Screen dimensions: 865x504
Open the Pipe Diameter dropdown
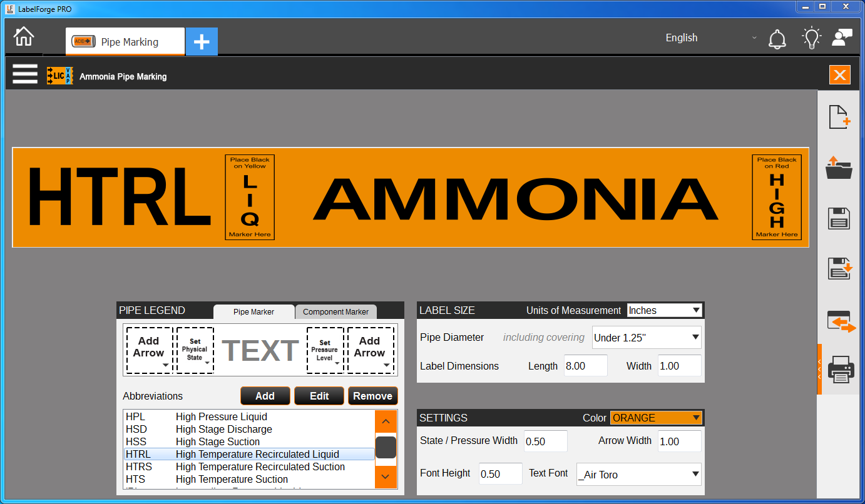click(647, 337)
